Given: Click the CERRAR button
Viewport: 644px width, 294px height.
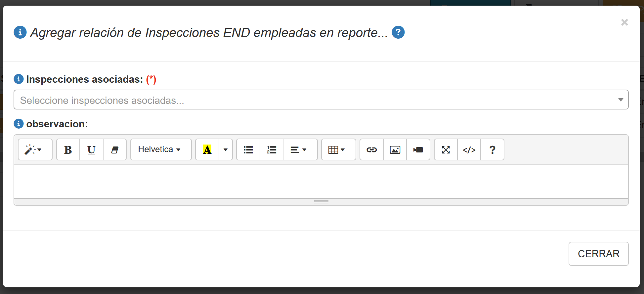Looking at the screenshot, I should (598, 254).
